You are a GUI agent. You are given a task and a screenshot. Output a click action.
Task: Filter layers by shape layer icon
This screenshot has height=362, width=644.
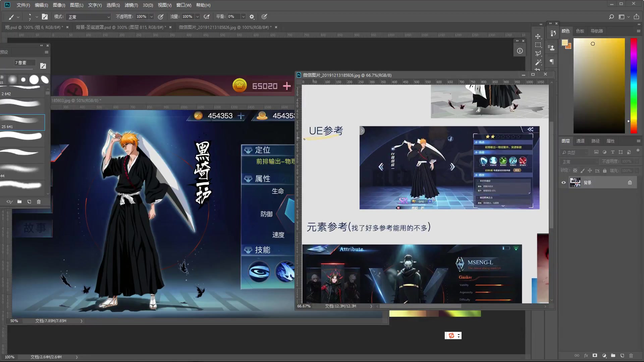coord(621,152)
